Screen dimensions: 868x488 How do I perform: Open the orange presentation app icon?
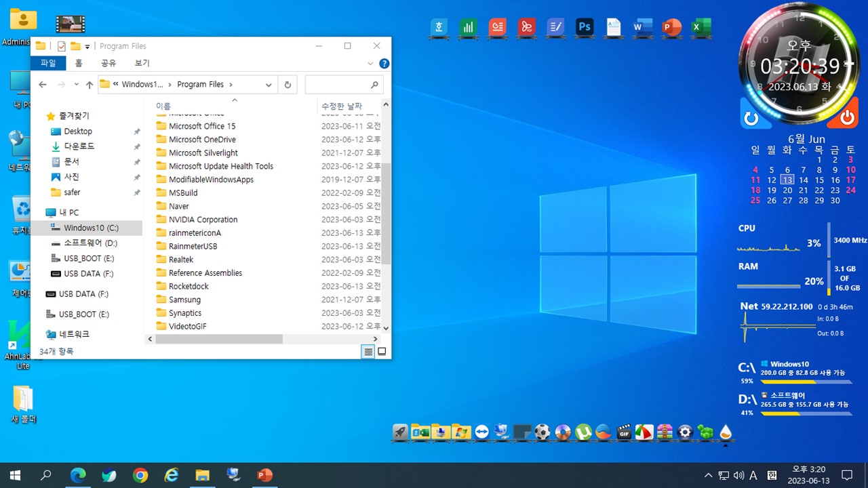coord(498,27)
